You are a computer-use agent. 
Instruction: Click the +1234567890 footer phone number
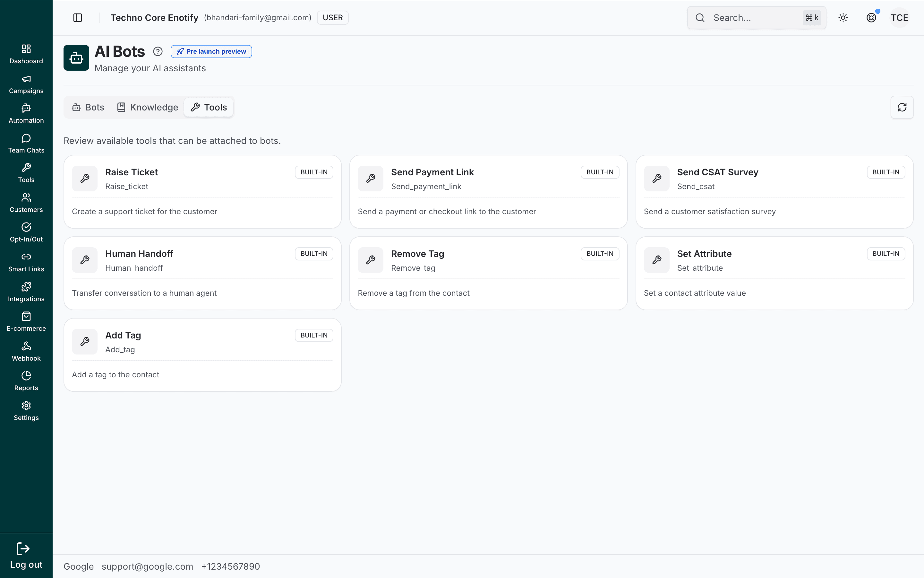(x=231, y=566)
